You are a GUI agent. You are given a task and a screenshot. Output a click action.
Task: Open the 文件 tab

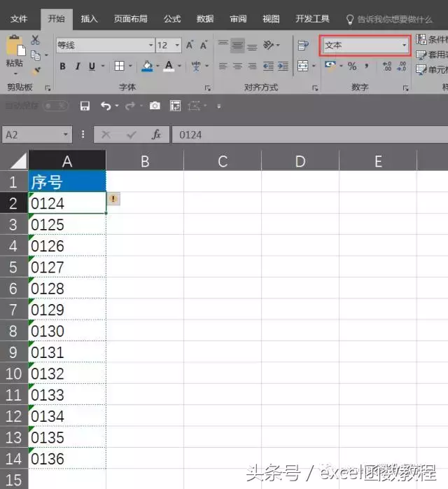point(19,19)
